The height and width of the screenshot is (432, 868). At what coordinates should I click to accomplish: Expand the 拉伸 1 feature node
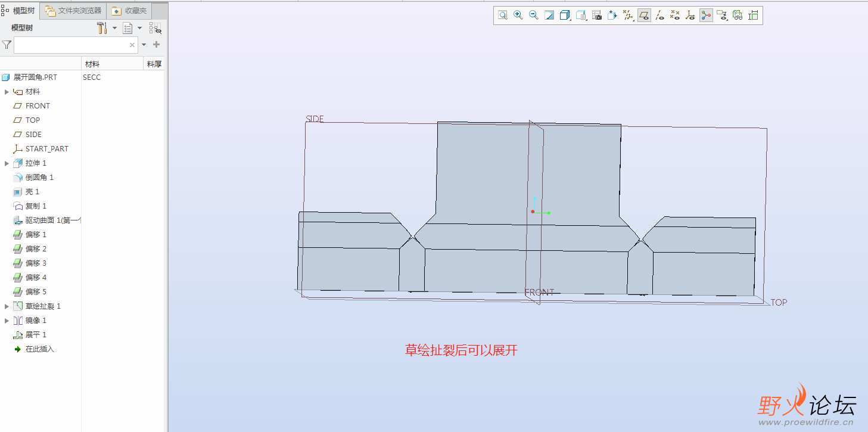(x=7, y=163)
